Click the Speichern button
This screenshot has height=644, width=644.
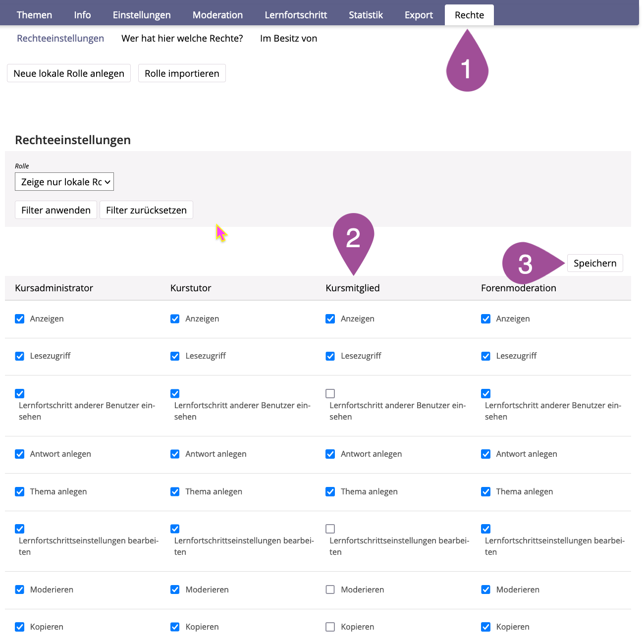[594, 263]
